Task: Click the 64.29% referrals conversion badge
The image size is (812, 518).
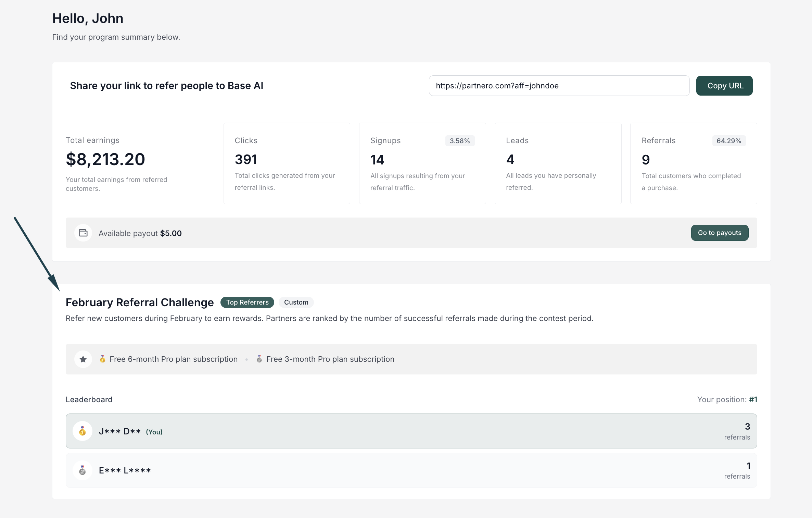Action: (728, 141)
